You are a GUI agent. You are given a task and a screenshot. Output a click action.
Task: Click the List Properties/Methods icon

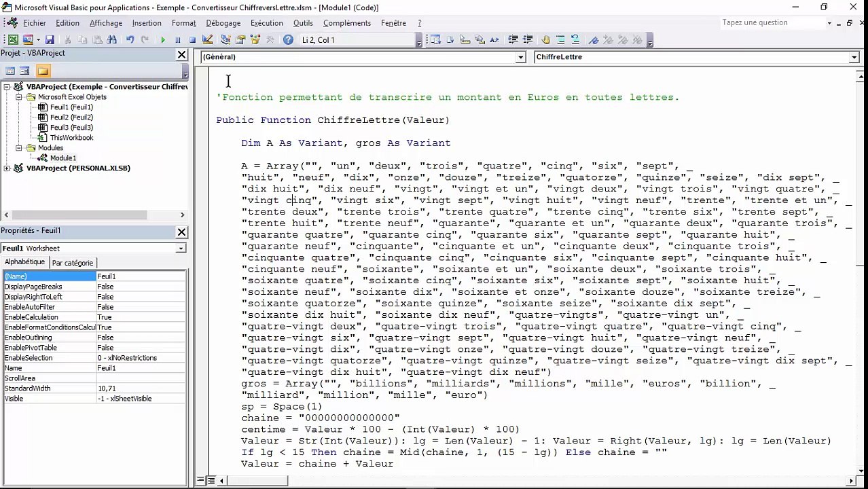coord(435,40)
